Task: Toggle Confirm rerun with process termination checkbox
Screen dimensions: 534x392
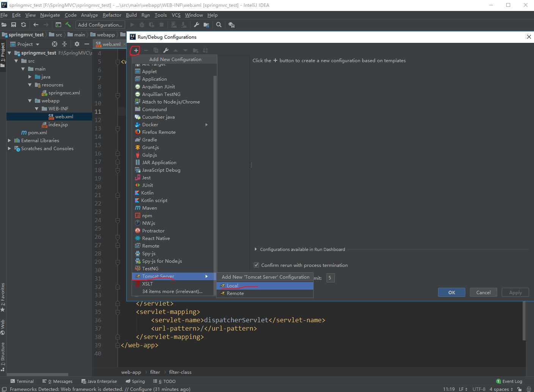Action: [x=256, y=265]
